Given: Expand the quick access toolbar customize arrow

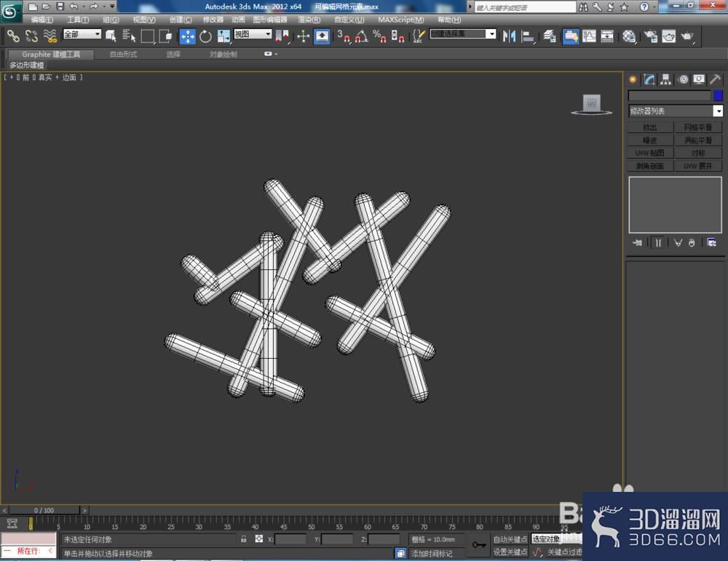Looking at the screenshot, I should pyautogui.click(x=112, y=7).
